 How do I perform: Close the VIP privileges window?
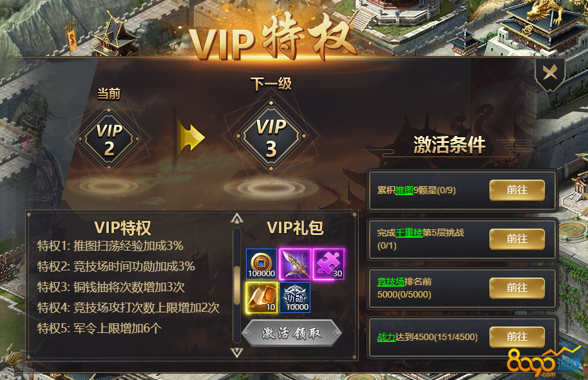tap(550, 73)
